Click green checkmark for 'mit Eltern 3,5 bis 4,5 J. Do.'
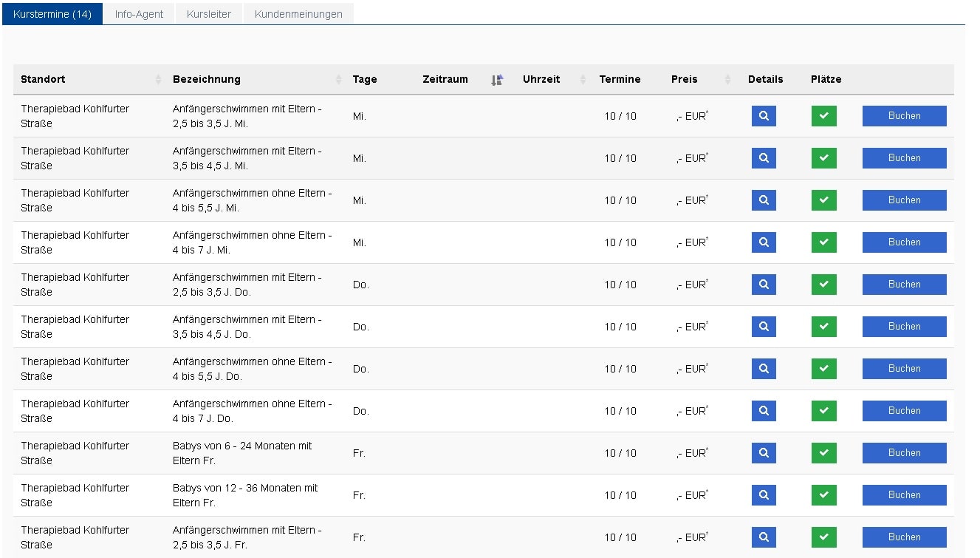 pyautogui.click(x=823, y=327)
